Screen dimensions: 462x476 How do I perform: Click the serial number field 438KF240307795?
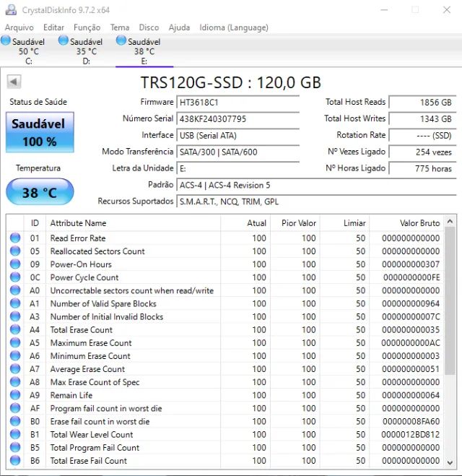click(x=237, y=119)
